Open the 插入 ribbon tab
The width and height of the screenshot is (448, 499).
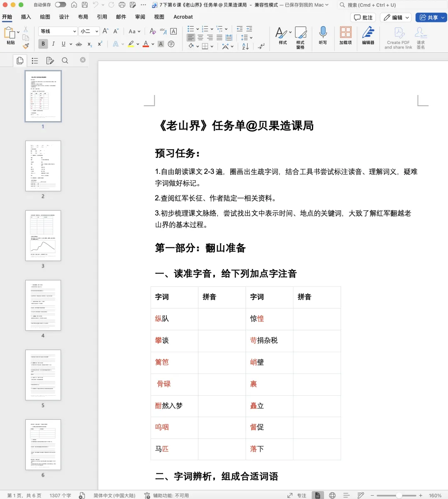(26, 17)
